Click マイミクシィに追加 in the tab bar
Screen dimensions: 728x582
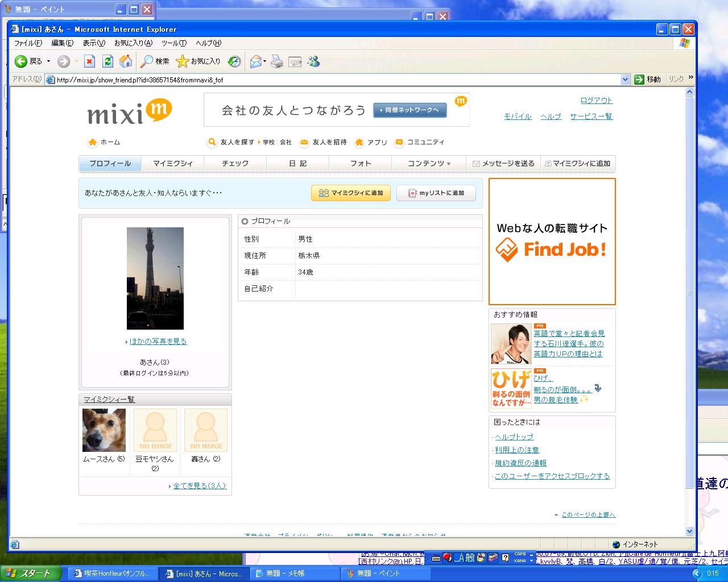coord(577,164)
